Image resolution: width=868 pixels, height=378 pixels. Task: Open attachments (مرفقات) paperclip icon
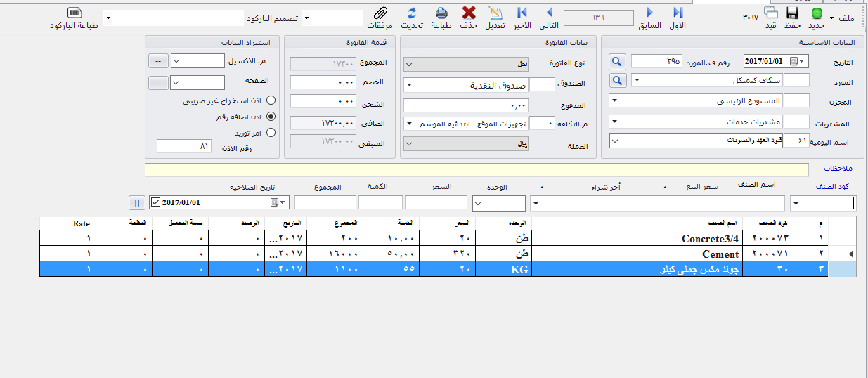click(380, 13)
